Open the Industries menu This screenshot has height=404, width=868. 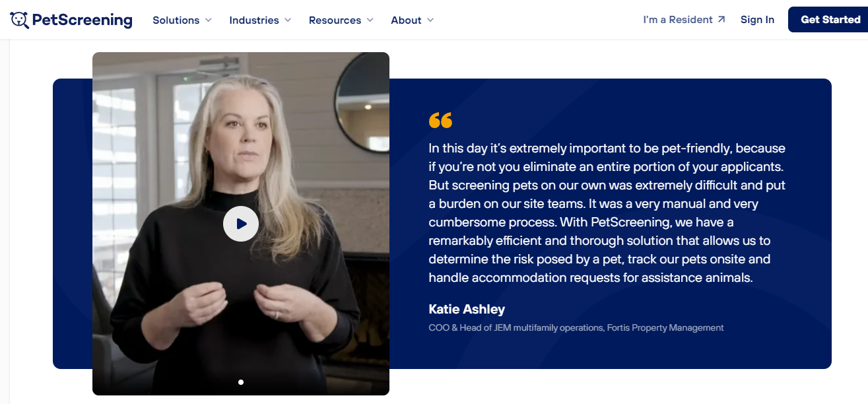coord(260,20)
